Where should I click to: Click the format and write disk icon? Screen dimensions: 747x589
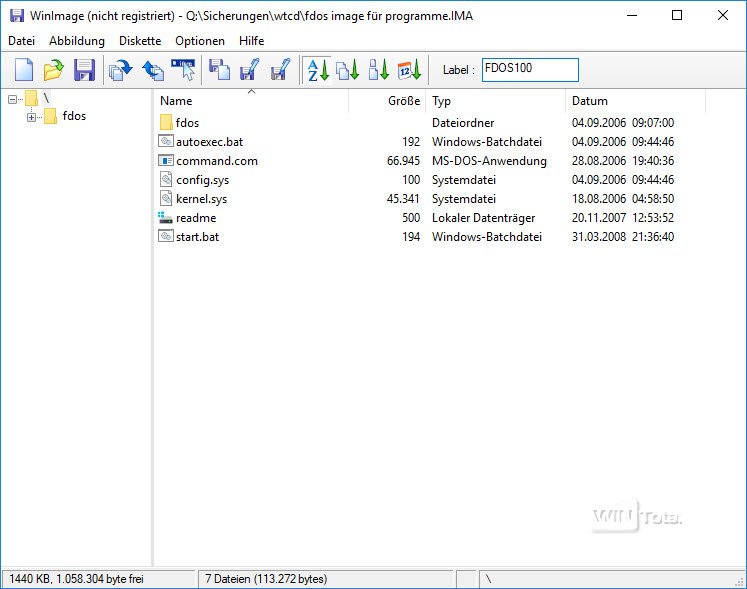click(x=281, y=70)
